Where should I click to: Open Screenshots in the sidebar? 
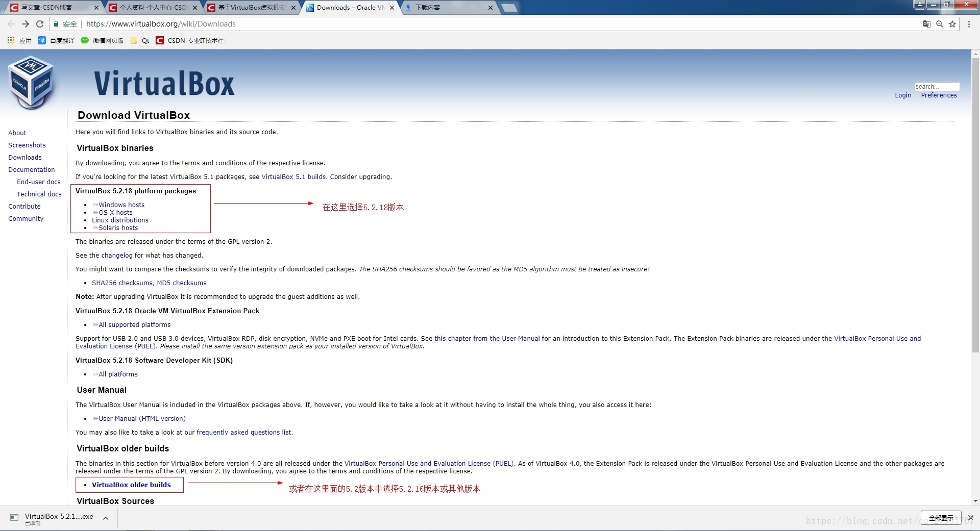[27, 145]
